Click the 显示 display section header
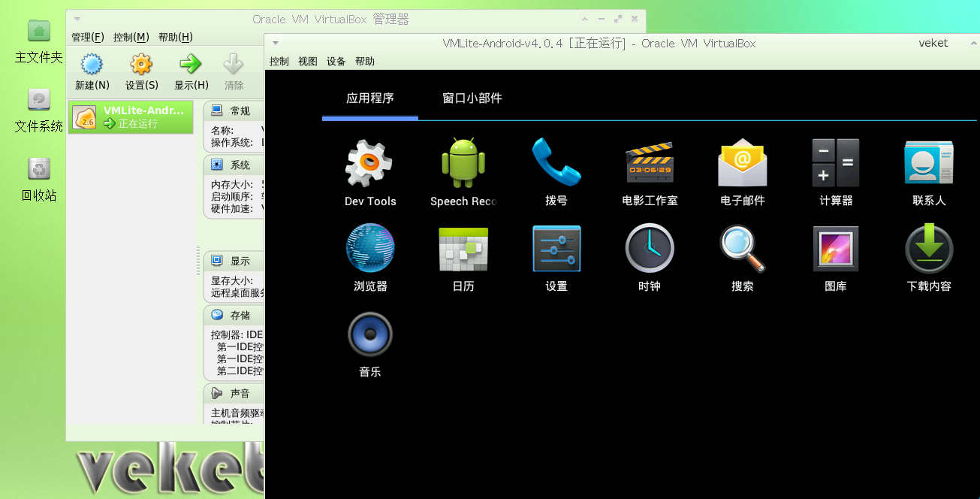980x499 pixels. click(234, 261)
